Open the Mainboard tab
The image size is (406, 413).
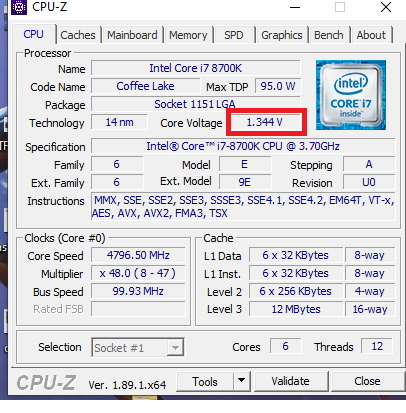(132, 35)
